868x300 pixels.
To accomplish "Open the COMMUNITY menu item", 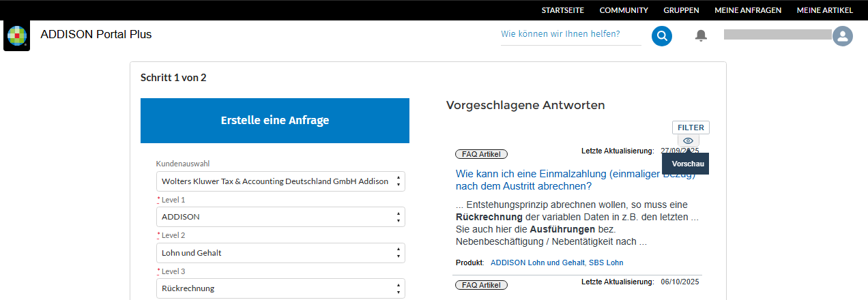I will tap(624, 10).
